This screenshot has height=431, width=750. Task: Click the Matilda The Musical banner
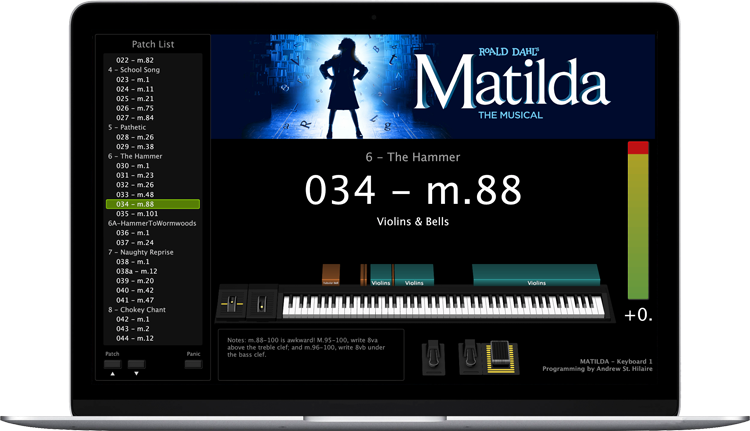click(x=433, y=87)
